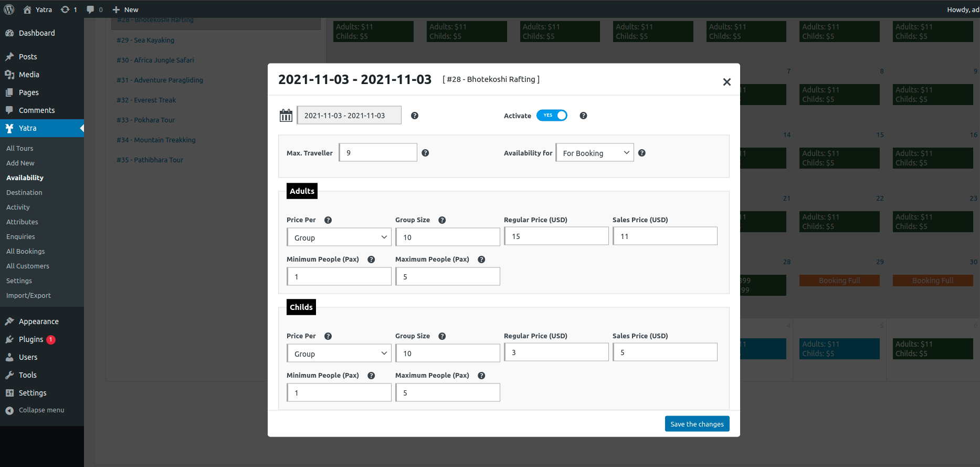Open Childs Price Per dropdown
Image resolution: width=980 pixels, height=467 pixels.
339,354
